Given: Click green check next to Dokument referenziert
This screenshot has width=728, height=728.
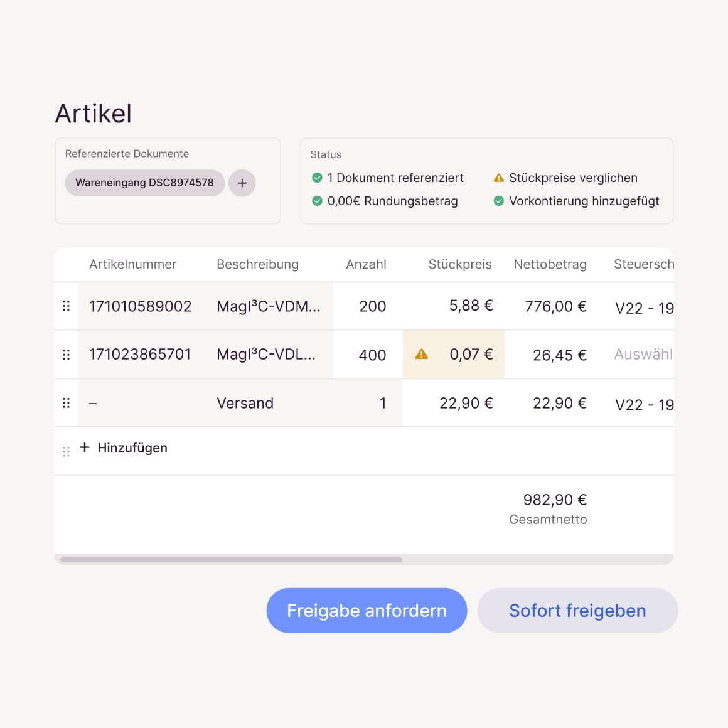Looking at the screenshot, I should (318, 178).
